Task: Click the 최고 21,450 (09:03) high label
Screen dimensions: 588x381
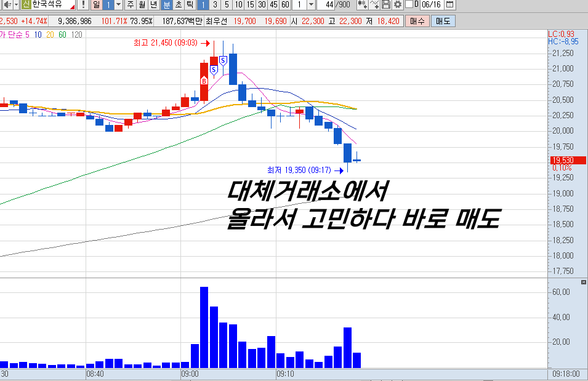Action: pos(166,42)
